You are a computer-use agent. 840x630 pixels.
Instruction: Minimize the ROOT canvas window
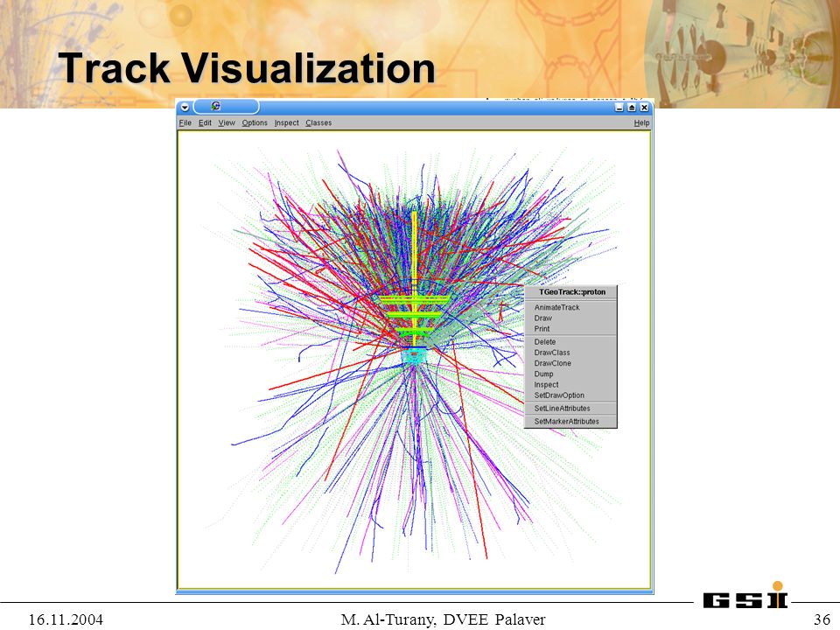click(619, 107)
